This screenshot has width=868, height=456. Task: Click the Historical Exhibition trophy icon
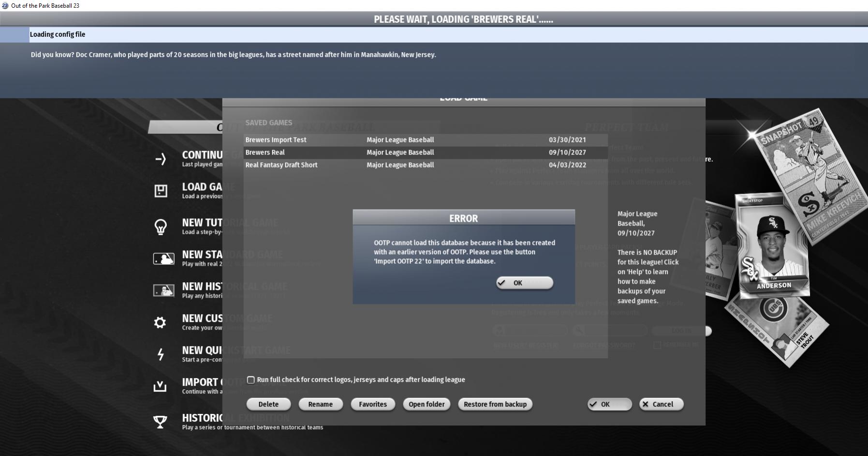pyautogui.click(x=160, y=422)
